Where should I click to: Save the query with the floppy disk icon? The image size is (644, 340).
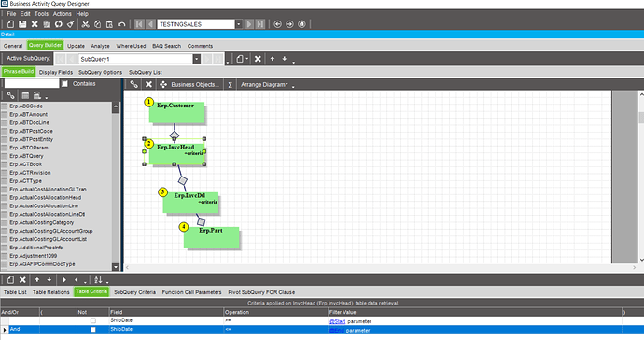22,24
